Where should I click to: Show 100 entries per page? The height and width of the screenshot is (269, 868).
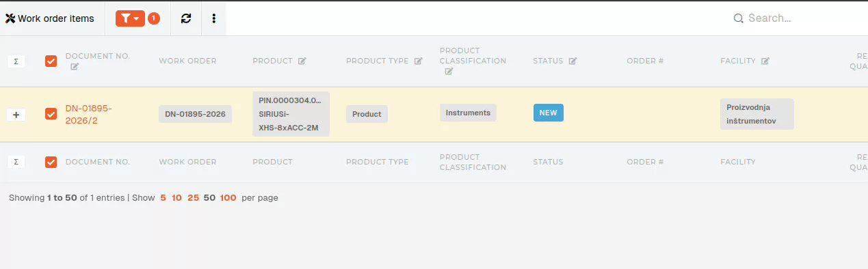[x=228, y=198]
